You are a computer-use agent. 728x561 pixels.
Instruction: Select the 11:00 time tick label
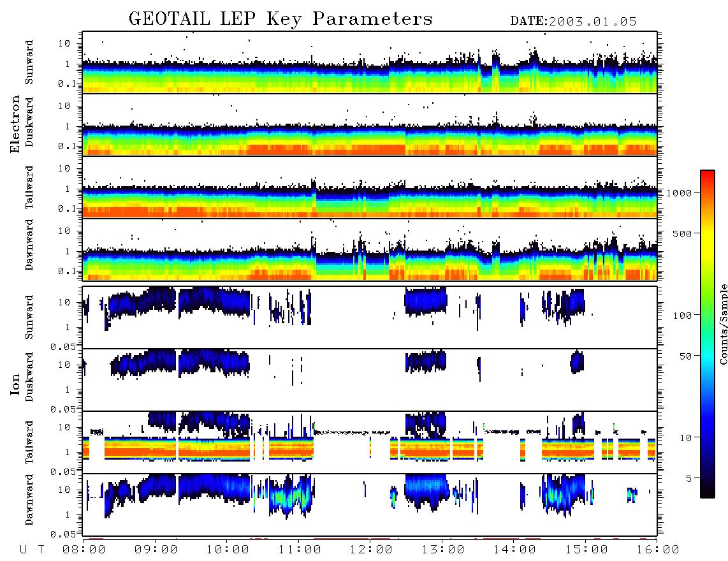pyautogui.click(x=300, y=550)
